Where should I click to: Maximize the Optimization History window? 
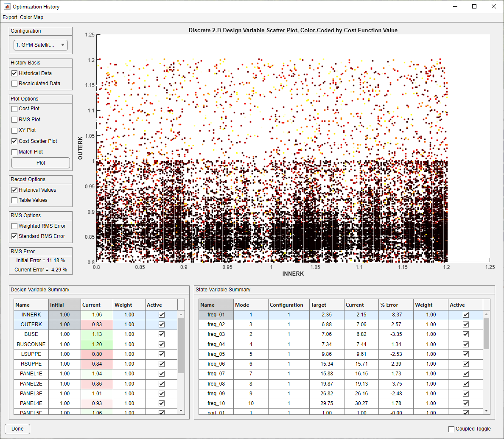click(x=474, y=6)
